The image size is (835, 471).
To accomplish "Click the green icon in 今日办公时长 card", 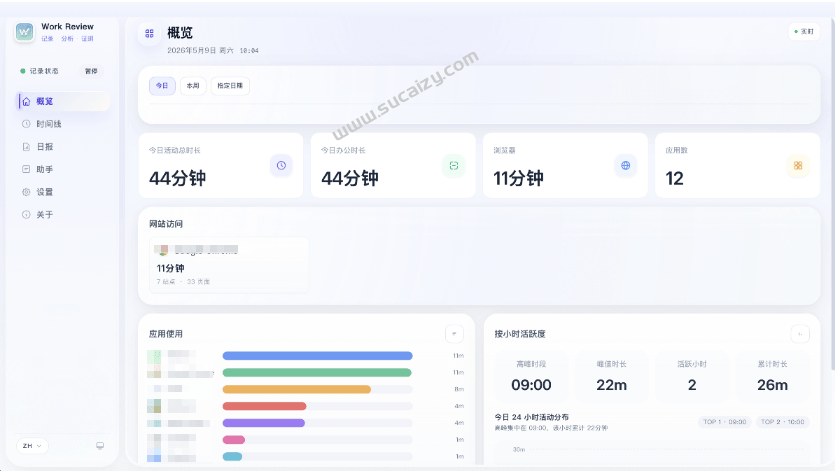I will 454,166.
